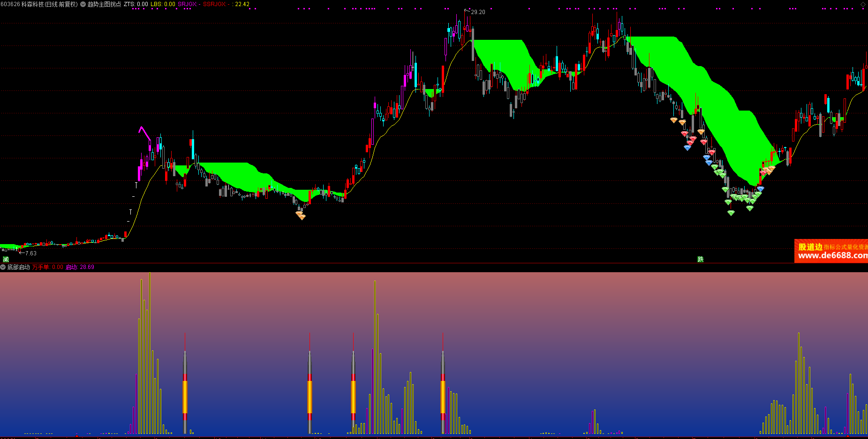Screen dimensions: 868x439
Task: Click the 万手单 value label
Action: coord(47,267)
